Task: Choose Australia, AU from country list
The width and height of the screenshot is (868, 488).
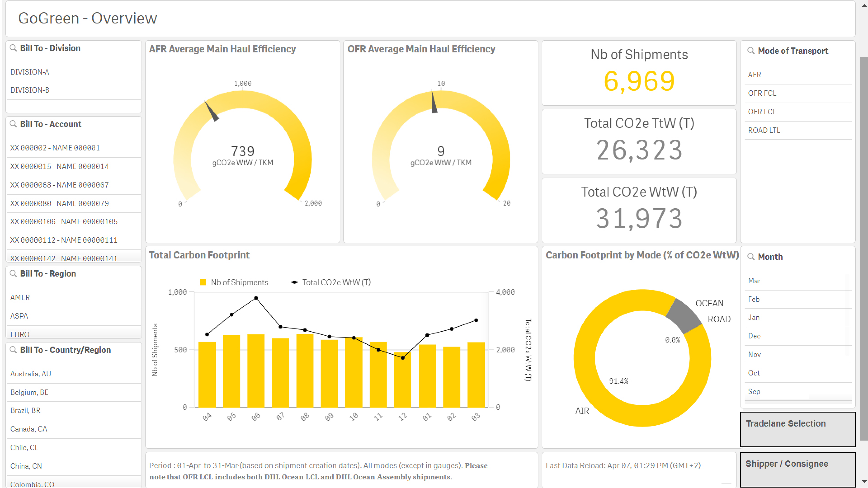Action: 30,374
